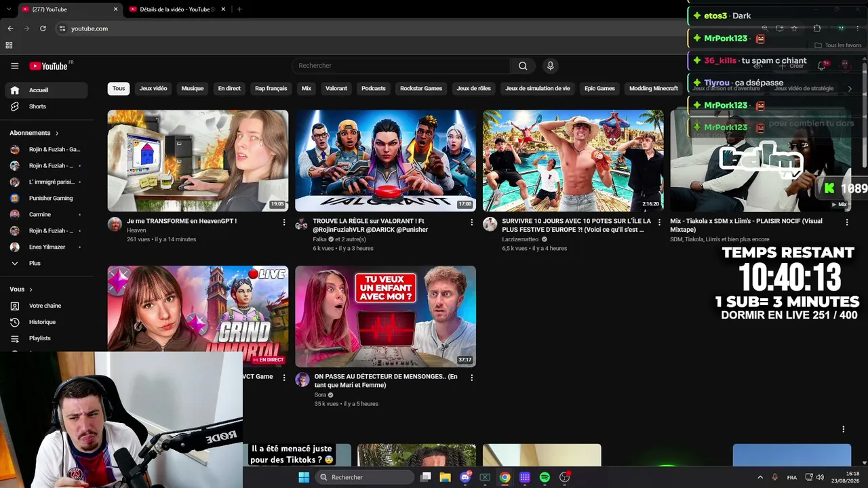This screenshot has height=488, width=868.
Task: Open Playlists in the sidebar
Action: tap(47, 338)
